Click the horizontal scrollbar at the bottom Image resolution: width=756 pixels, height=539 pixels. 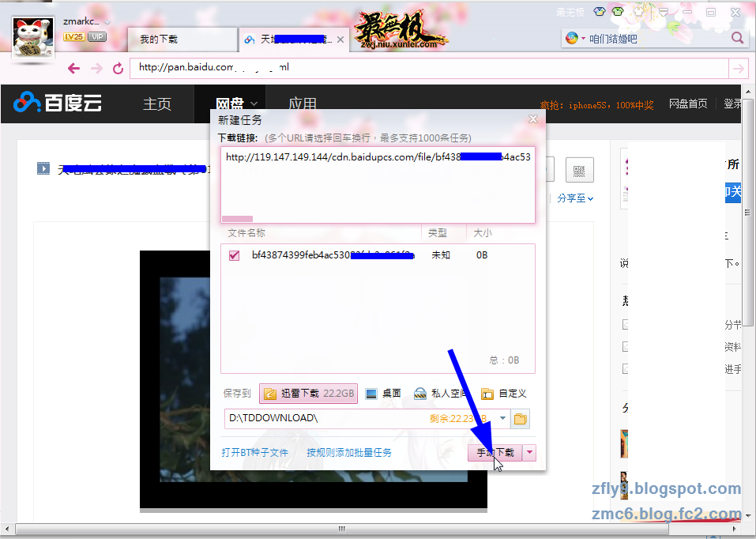pyautogui.click(x=342, y=529)
